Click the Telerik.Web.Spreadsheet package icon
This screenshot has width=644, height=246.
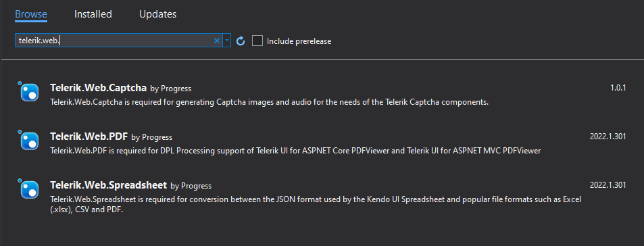29,189
